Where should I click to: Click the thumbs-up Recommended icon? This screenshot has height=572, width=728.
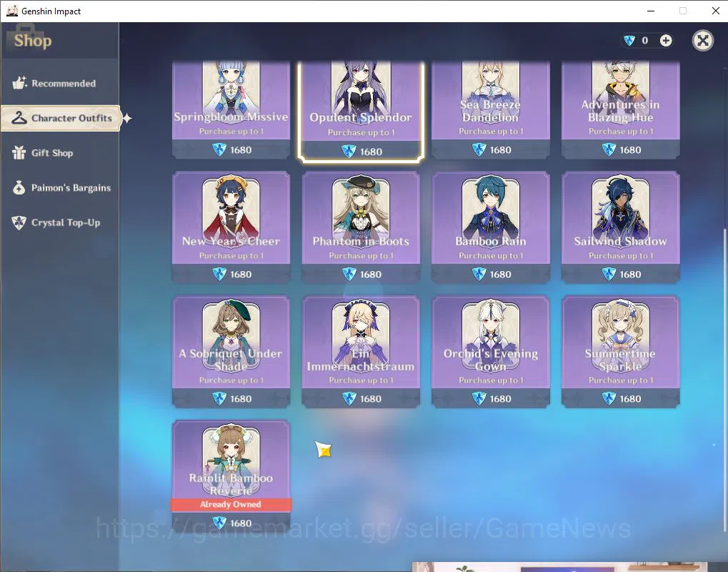pyautogui.click(x=19, y=83)
